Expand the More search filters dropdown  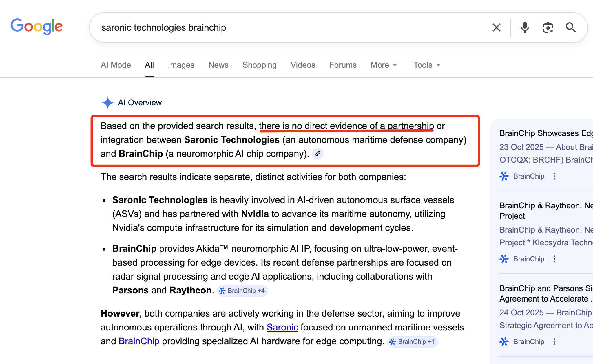pos(384,65)
